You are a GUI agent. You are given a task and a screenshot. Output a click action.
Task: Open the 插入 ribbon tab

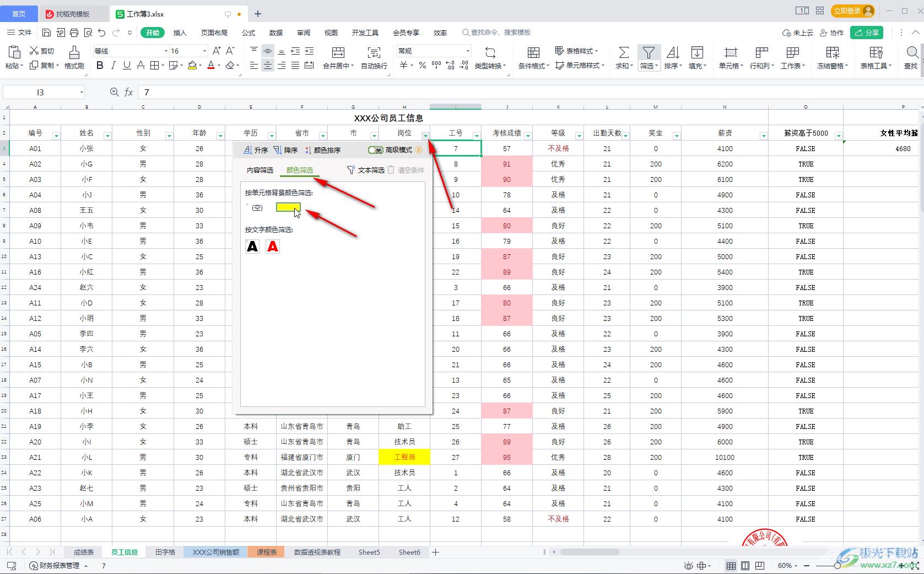[x=180, y=33]
